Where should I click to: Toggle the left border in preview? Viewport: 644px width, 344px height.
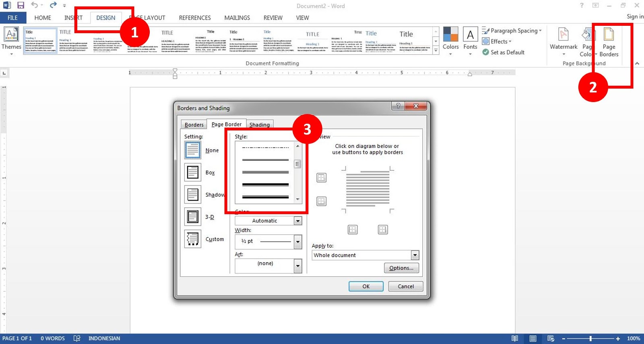[x=353, y=230]
